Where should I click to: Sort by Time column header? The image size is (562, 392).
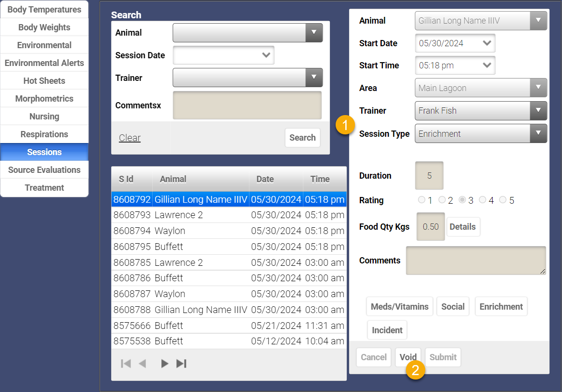coord(325,179)
